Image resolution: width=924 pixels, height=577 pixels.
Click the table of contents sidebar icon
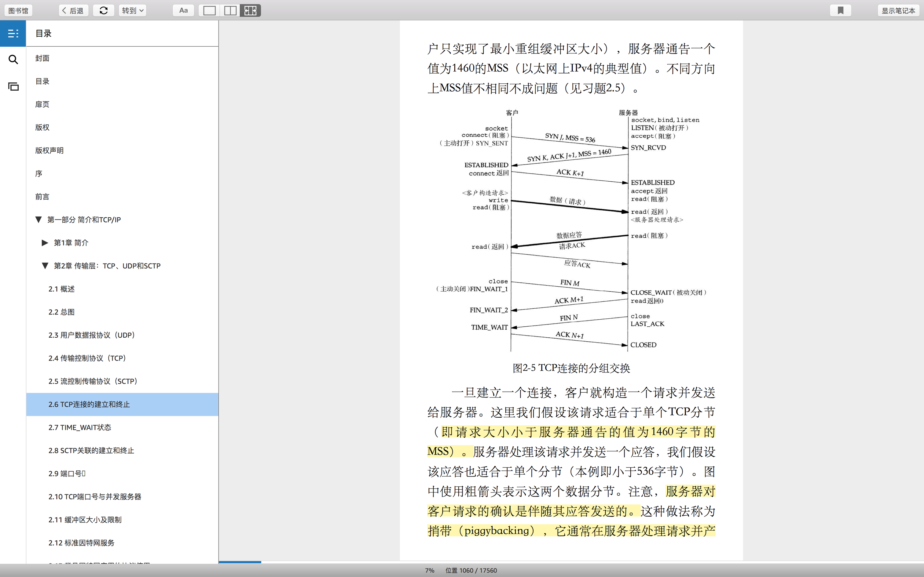[13, 34]
